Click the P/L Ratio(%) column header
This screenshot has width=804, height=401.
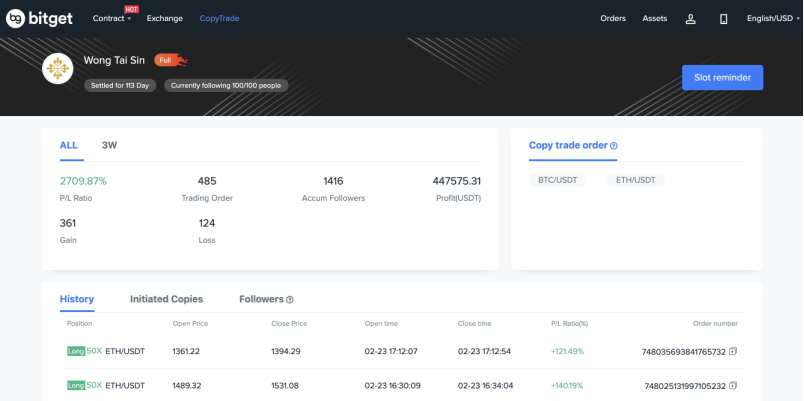click(570, 324)
